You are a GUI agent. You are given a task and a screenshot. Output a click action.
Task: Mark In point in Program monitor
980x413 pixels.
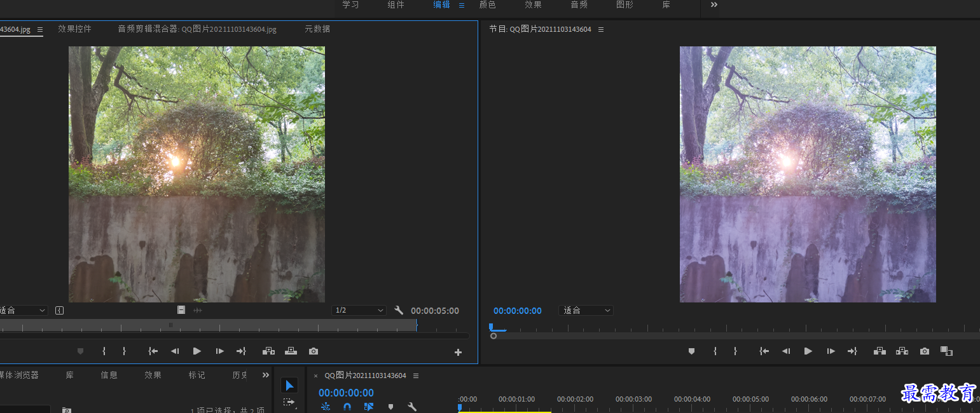click(715, 351)
